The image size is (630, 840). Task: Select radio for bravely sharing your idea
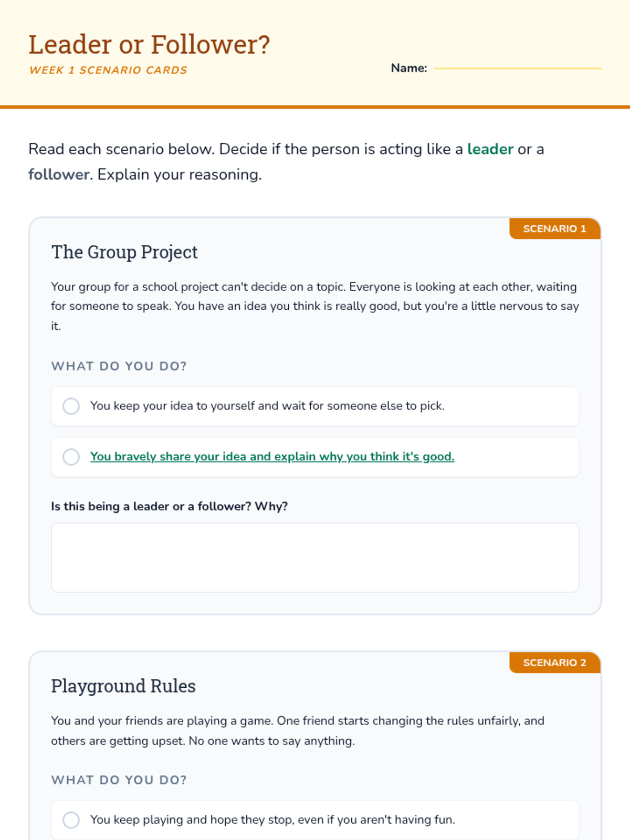pyautogui.click(x=71, y=457)
